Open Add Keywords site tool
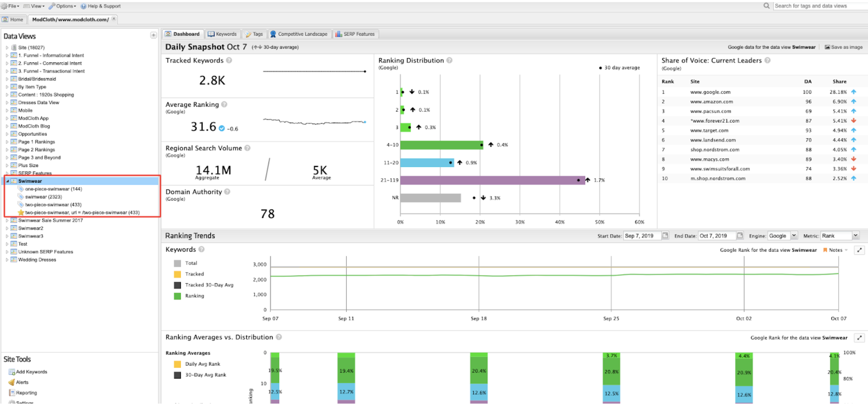This screenshot has width=868, height=405. tap(31, 372)
